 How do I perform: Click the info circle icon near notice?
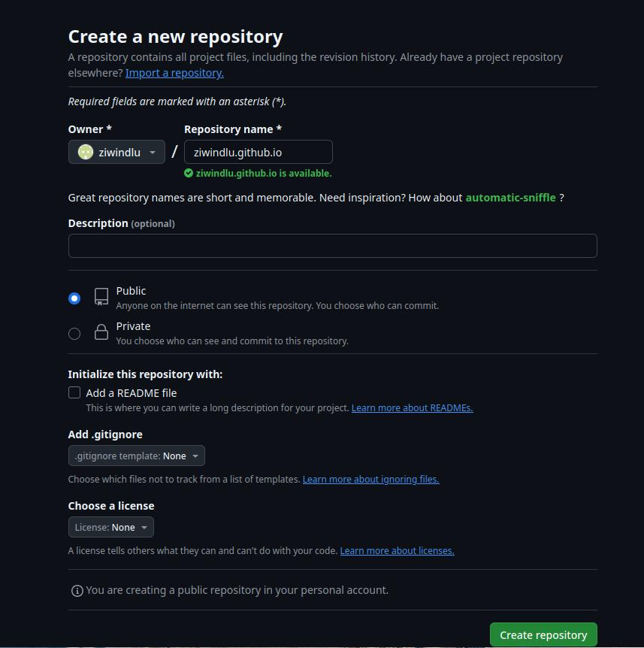click(x=77, y=591)
